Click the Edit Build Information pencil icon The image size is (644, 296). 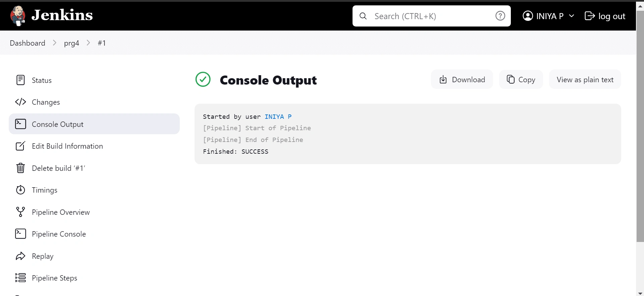tap(20, 146)
